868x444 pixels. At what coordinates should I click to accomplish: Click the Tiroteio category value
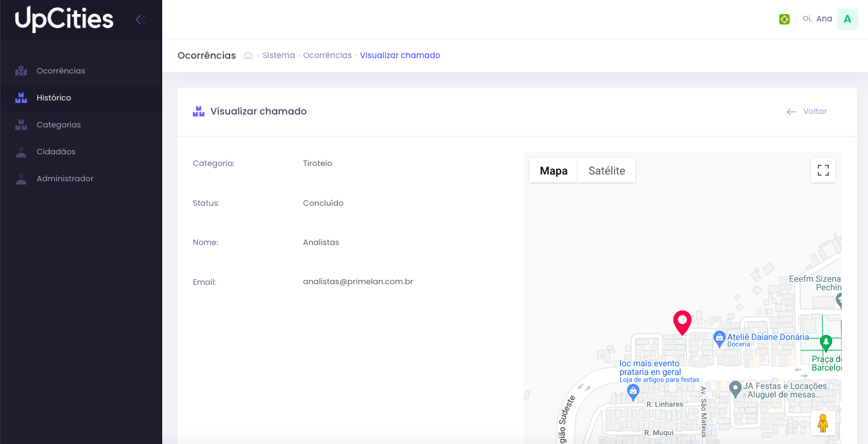[x=318, y=164]
